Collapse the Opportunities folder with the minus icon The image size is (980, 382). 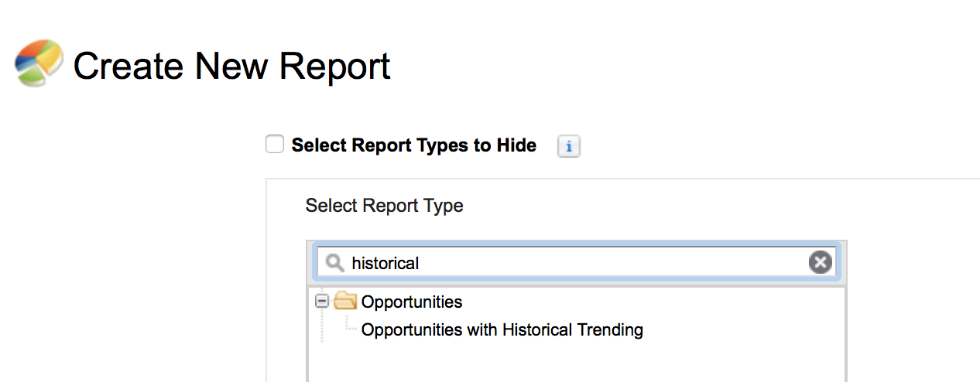(x=323, y=302)
